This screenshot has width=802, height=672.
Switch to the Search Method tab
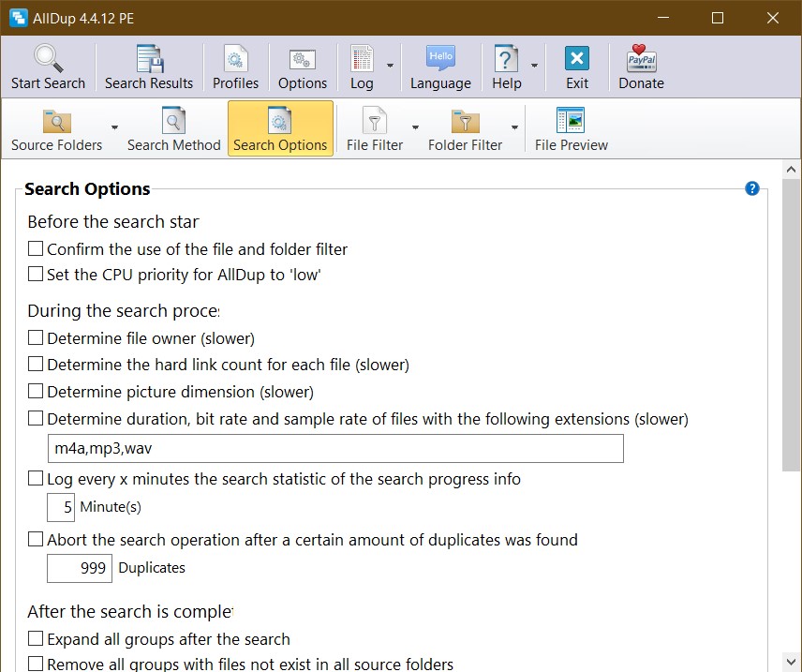(x=174, y=129)
